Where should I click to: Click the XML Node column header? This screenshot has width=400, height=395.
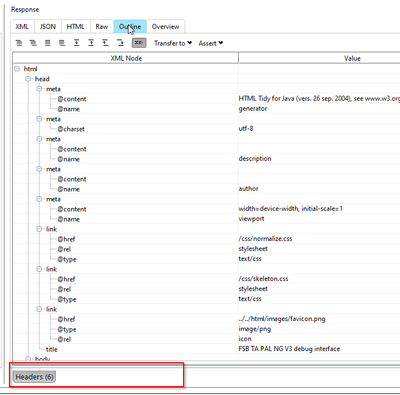[126, 58]
